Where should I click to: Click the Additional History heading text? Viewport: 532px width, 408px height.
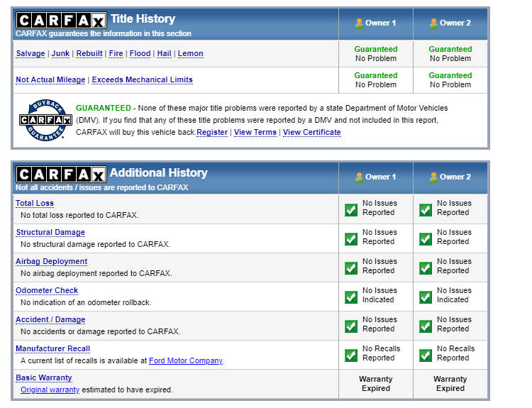pyautogui.click(x=159, y=172)
